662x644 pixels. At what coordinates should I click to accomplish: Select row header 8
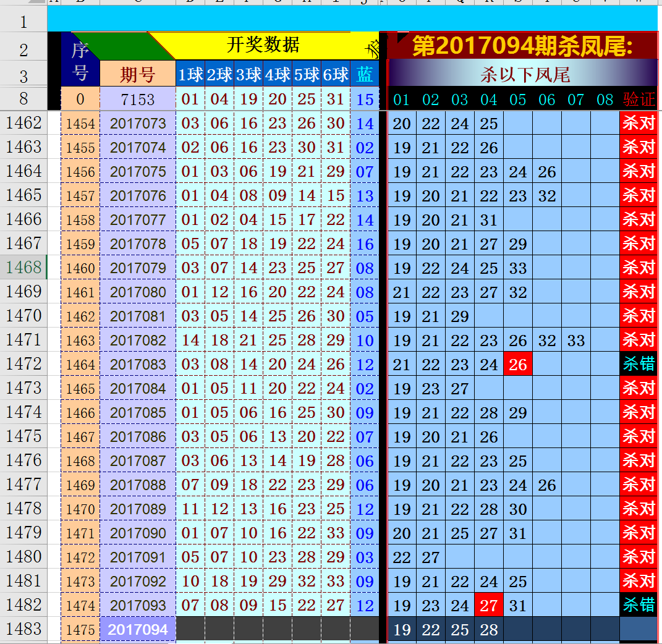pyautogui.click(x=23, y=98)
